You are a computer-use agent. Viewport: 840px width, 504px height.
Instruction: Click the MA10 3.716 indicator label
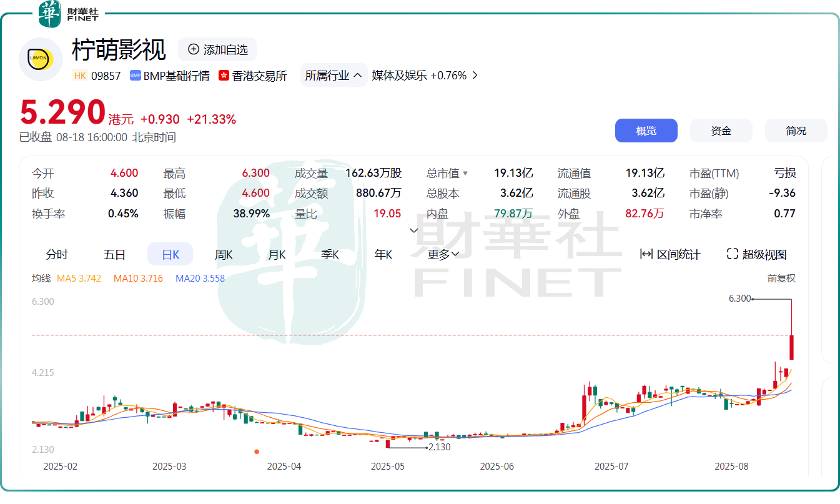pos(138,279)
